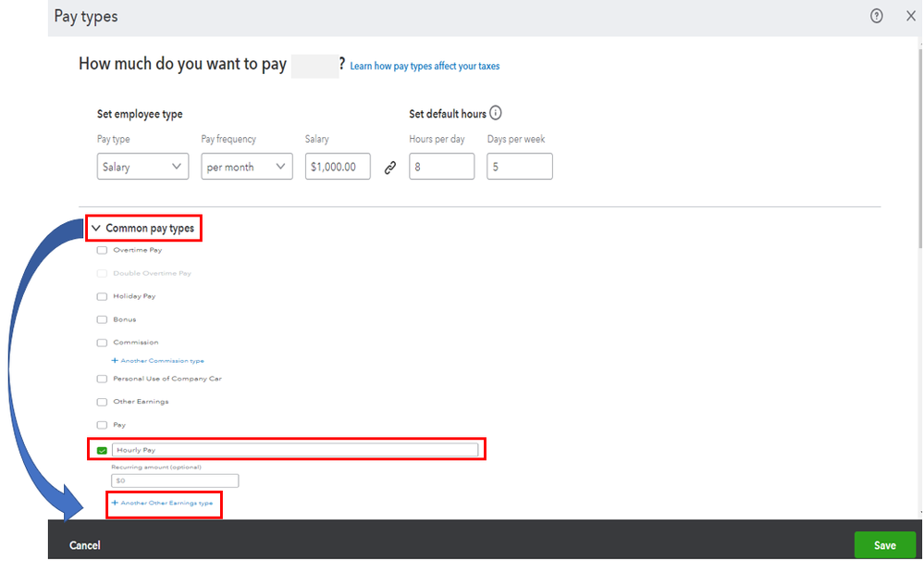Open the Pay type Salary dropdown
This screenshot has height=561, width=924.
pyautogui.click(x=142, y=167)
